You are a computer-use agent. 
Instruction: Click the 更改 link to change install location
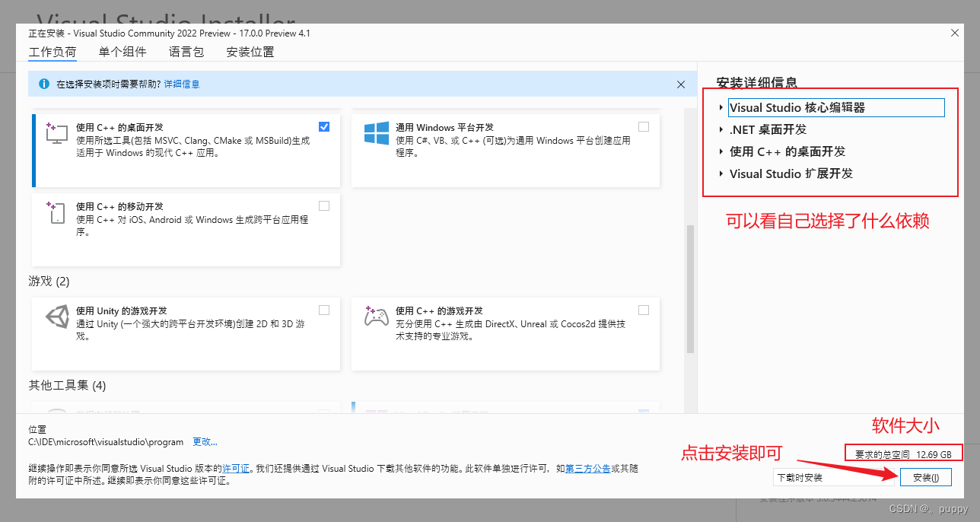pos(204,441)
